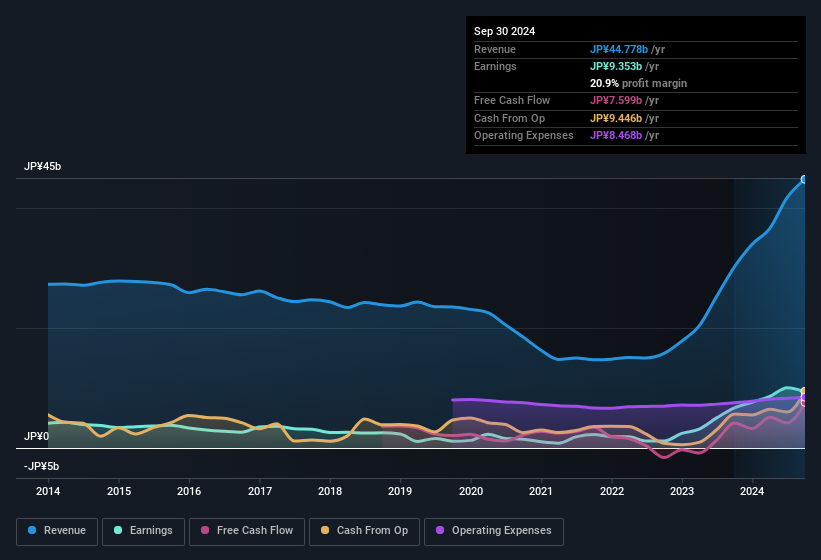Click the 2014 x-axis label
The image size is (821, 560).
[x=48, y=491]
